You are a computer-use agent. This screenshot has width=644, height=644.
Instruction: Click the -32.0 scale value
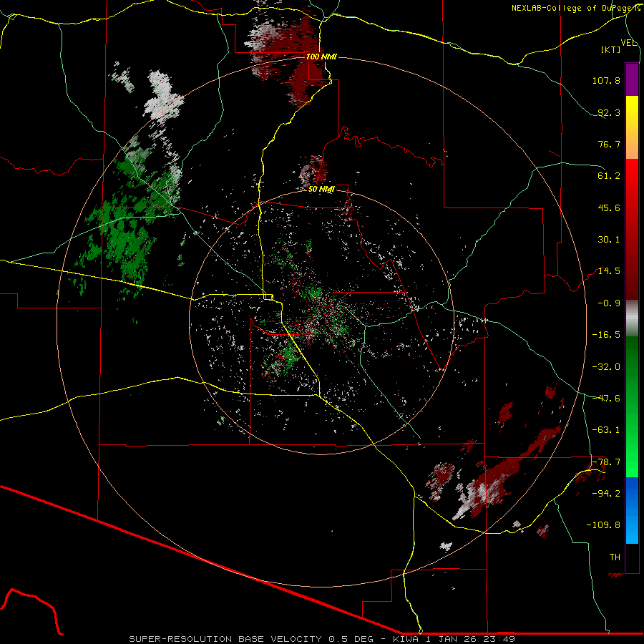[606, 367]
